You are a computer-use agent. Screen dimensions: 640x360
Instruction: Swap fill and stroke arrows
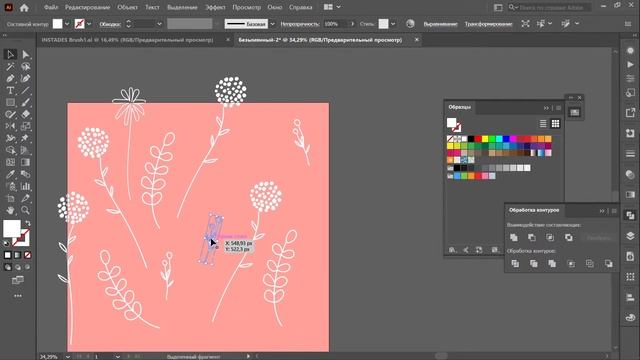28,223
